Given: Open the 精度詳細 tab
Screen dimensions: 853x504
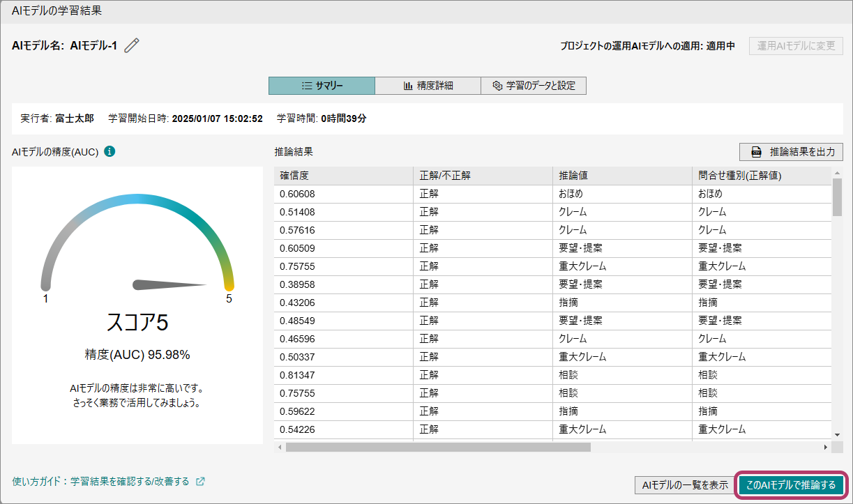Looking at the screenshot, I should (x=428, y=86).
